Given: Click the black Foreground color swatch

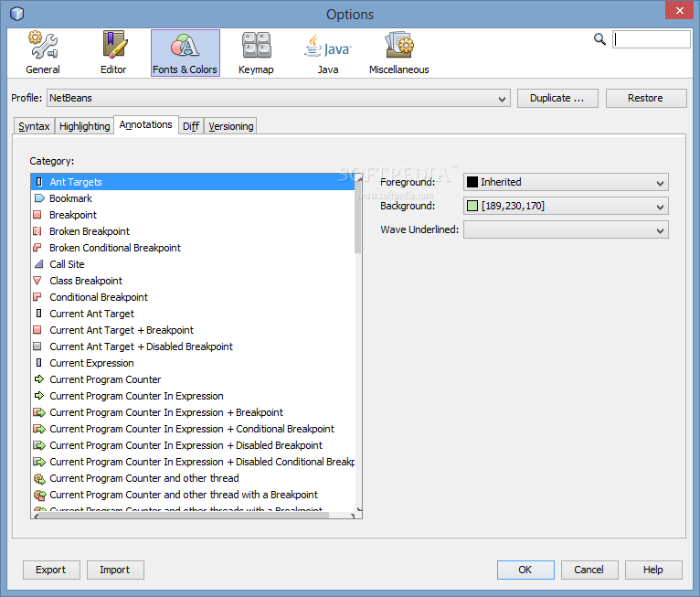Looking at the screenshot, I should (x=472, y=182).
